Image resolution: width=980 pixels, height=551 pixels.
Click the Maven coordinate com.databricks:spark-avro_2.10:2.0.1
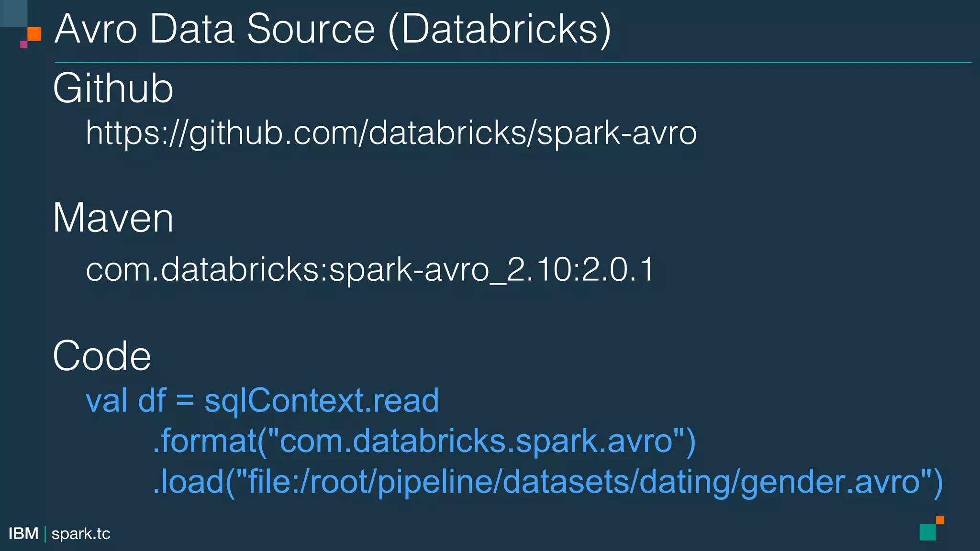coord(369,270)
